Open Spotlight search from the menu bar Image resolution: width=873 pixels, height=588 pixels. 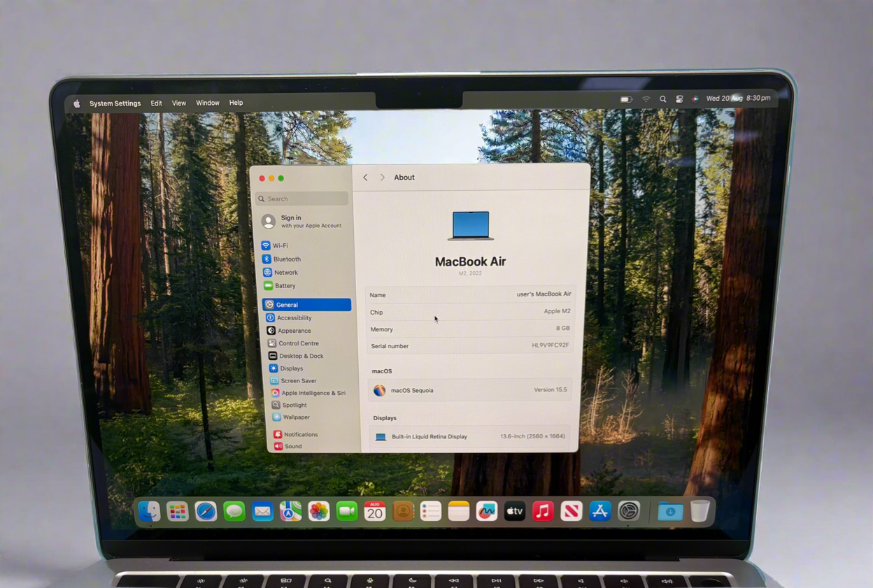663,99
